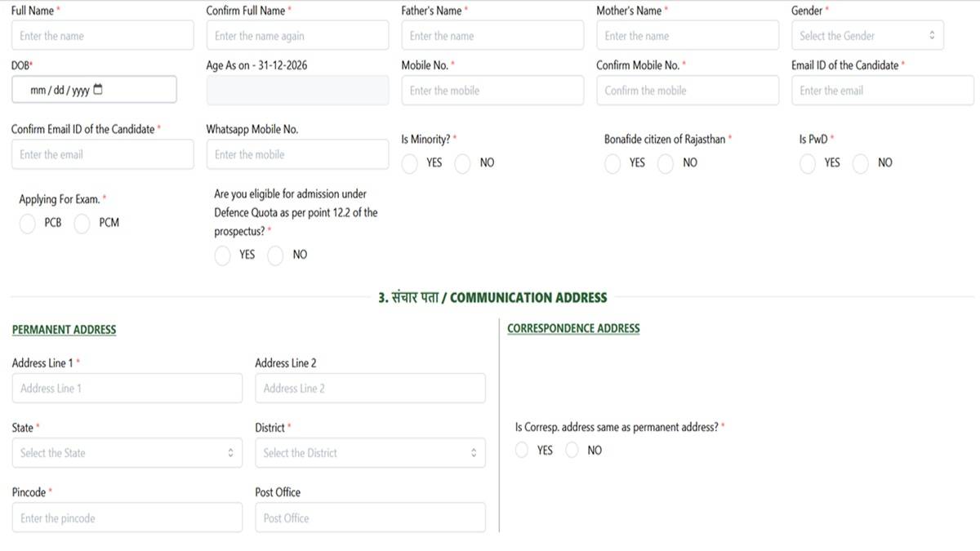Select NO for Defence Quota eligibility
Image resolution: width=980 pixels, height=551 pixels.
click(x=274, y=256)
